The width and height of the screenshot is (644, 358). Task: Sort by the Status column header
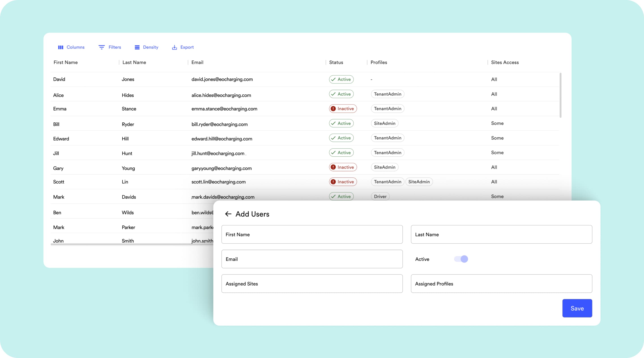click(336, 62)
